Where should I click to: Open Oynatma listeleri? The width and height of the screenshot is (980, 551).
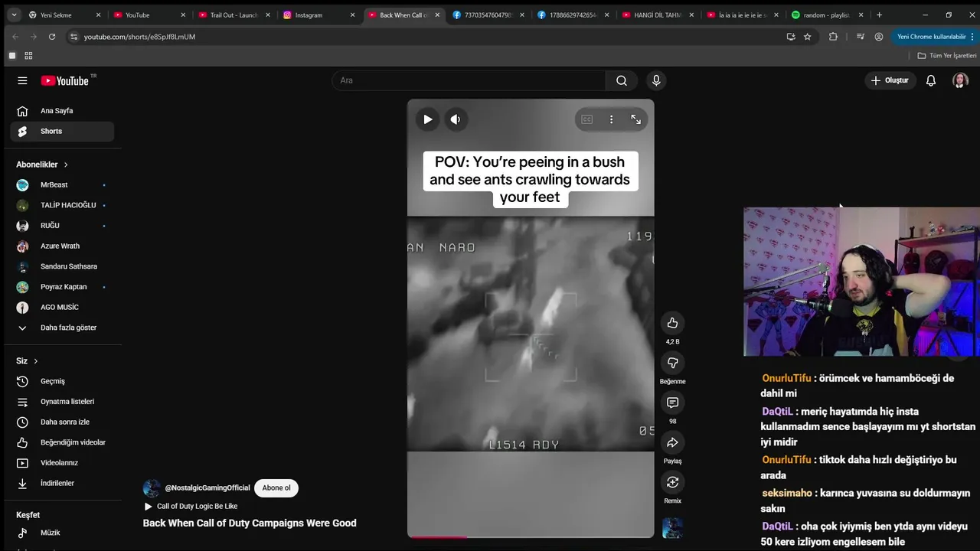[x=62, y=402]
